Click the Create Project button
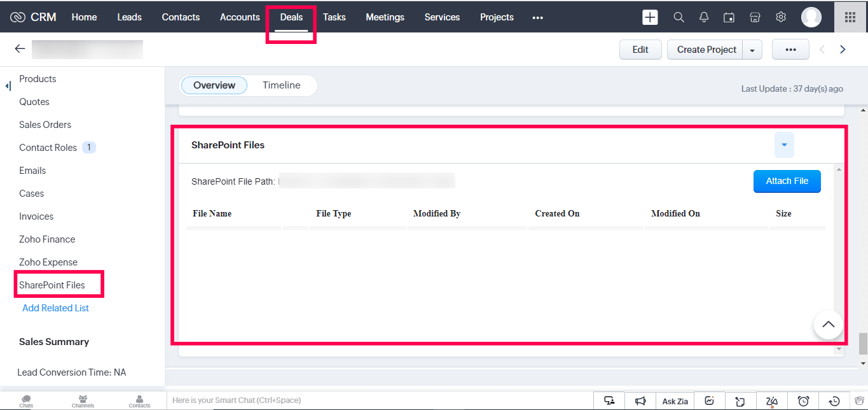The image size is (868, 410). (706, 50)
